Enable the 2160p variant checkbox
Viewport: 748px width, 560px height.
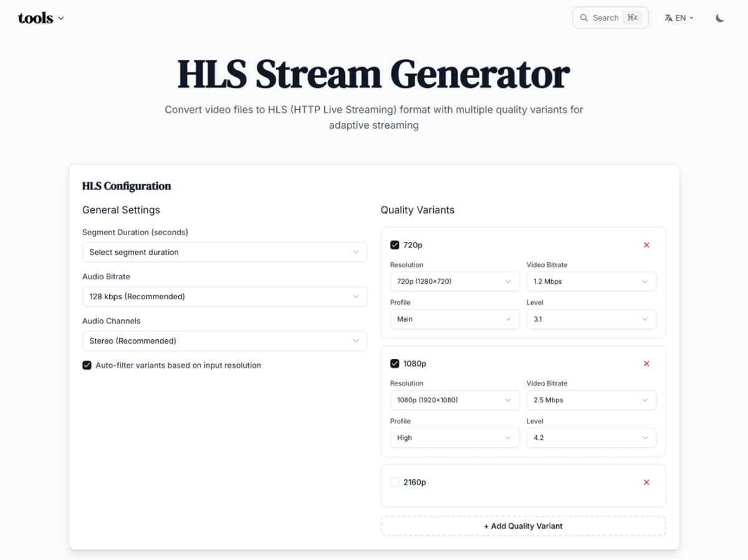click(x=395, y=482)
